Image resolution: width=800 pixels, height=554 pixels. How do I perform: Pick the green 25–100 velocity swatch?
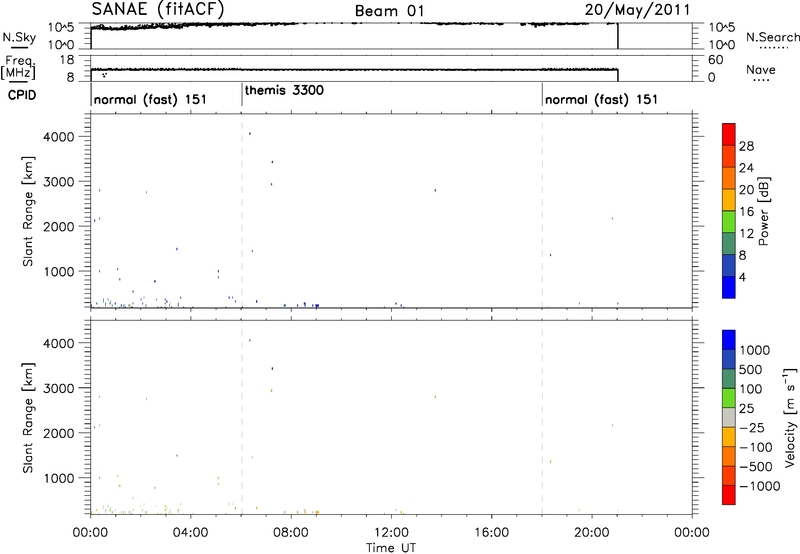(x=729, y=398)
